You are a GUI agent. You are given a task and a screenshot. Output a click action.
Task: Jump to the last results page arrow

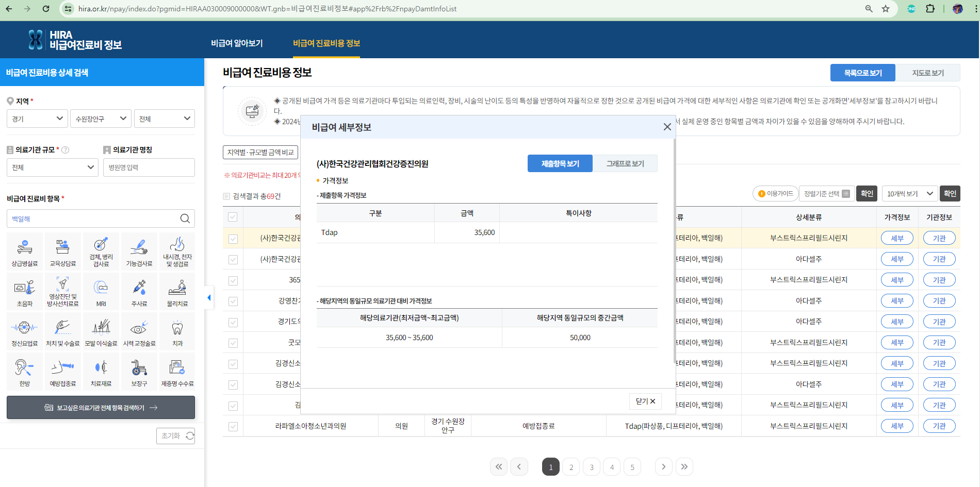pos(684,467)
